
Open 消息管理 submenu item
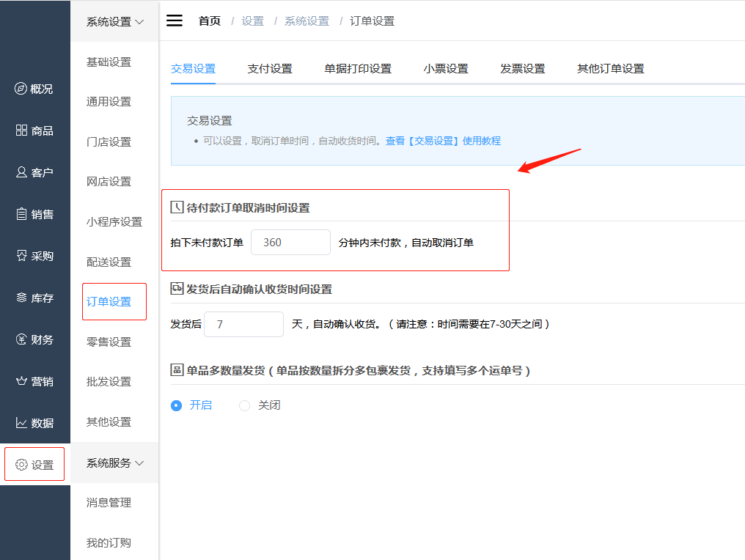click(109, 503)
